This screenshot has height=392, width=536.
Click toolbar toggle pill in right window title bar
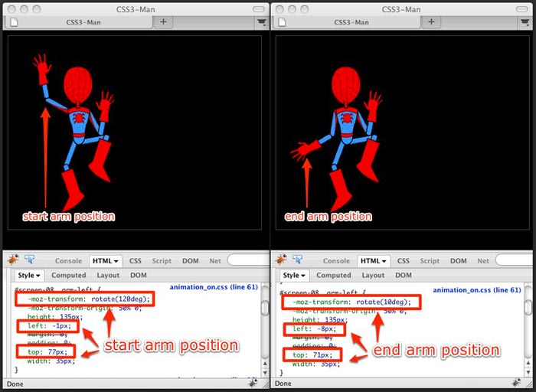coord(522,9)
